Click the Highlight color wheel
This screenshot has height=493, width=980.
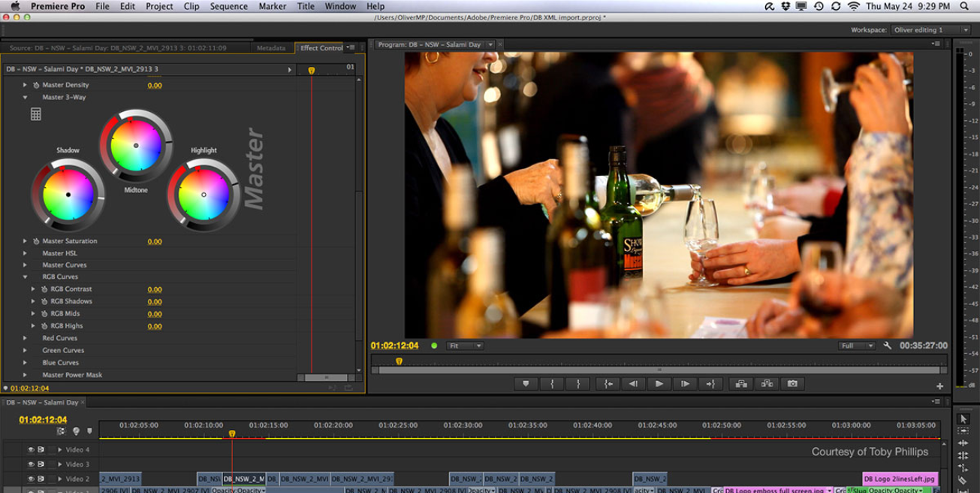pyautogui.click(x=204, y=195)
